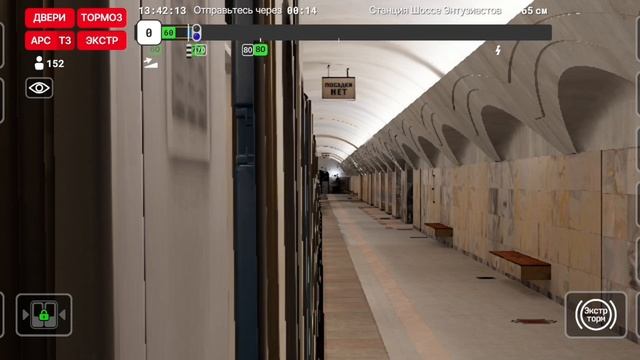Tap the red ЭКСТР button
Screen dimensions: 640x360
(x=102, y=40)
